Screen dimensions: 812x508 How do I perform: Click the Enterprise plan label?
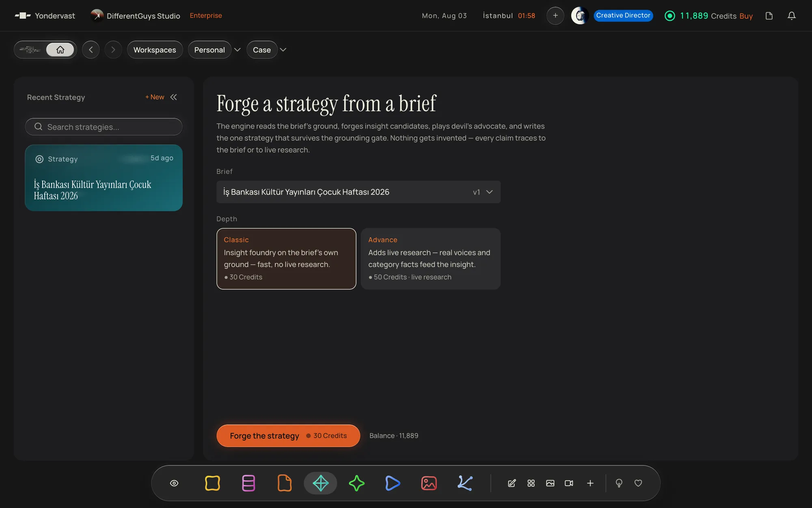pyautogui.click(x=206, y=15)
